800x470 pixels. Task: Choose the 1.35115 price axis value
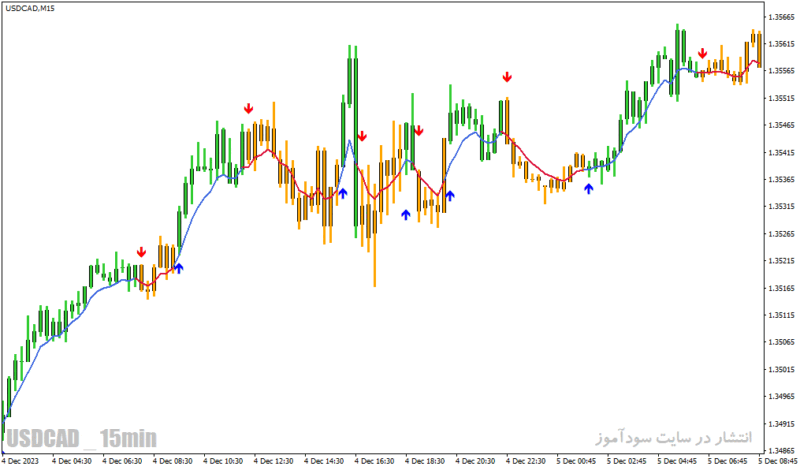[781, 315]
